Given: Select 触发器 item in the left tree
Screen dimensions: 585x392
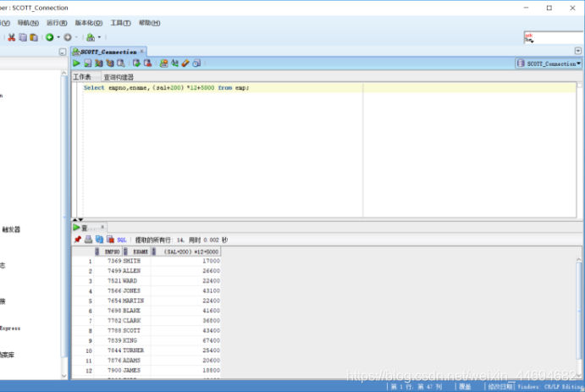Looking at the screenshot, I should click(11, 229).
